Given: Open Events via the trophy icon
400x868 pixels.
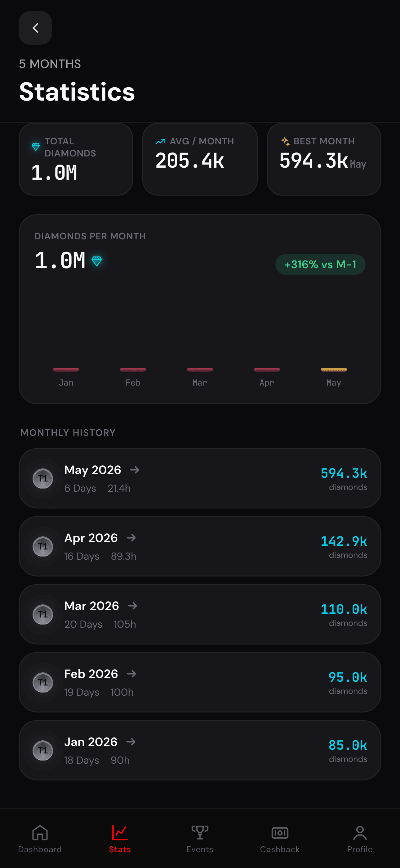Looking at the screenshot, I should pos(200,833).
